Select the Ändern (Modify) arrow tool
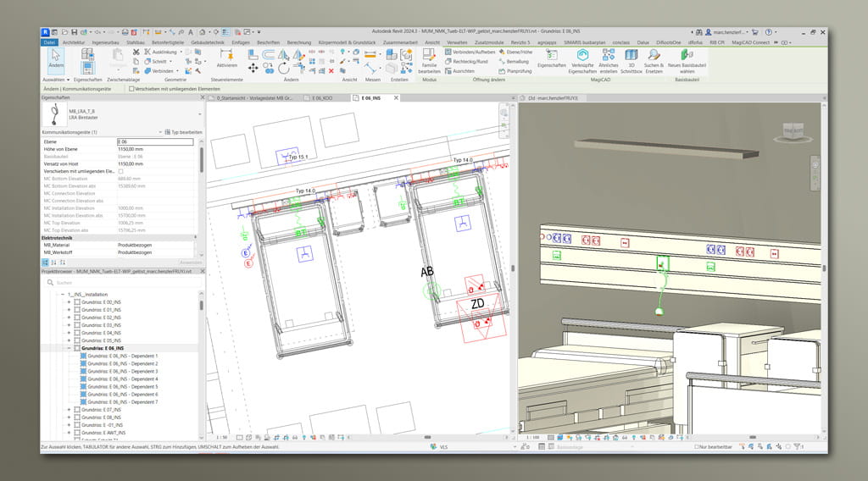868x481 pixels. click(x=56, y=58)
